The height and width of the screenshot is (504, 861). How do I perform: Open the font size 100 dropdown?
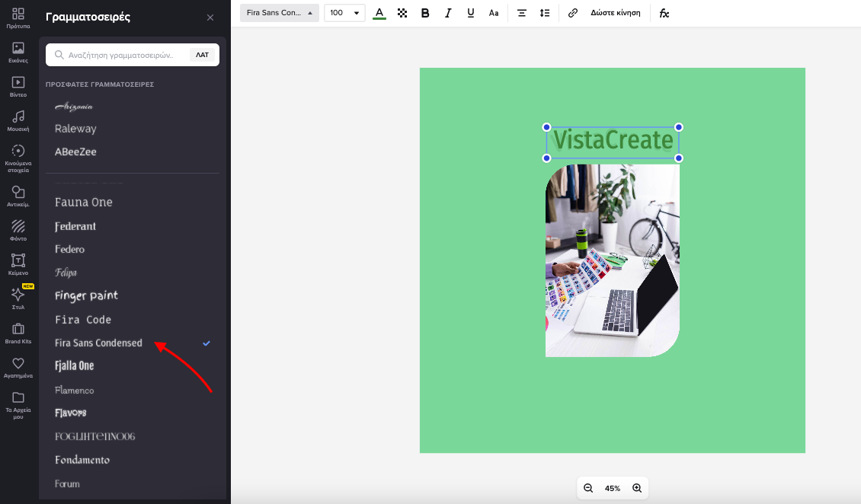344,13
